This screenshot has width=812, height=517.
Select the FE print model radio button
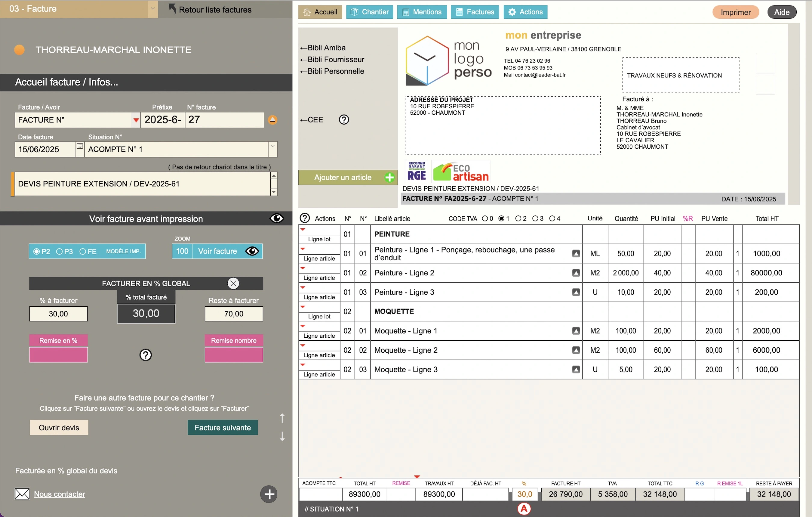coord(83,251)
